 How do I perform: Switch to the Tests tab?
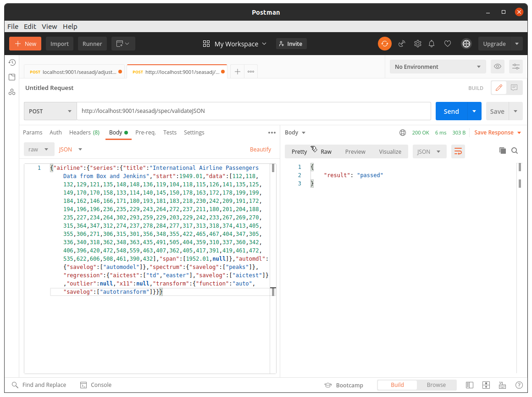[x=170, y=133]
